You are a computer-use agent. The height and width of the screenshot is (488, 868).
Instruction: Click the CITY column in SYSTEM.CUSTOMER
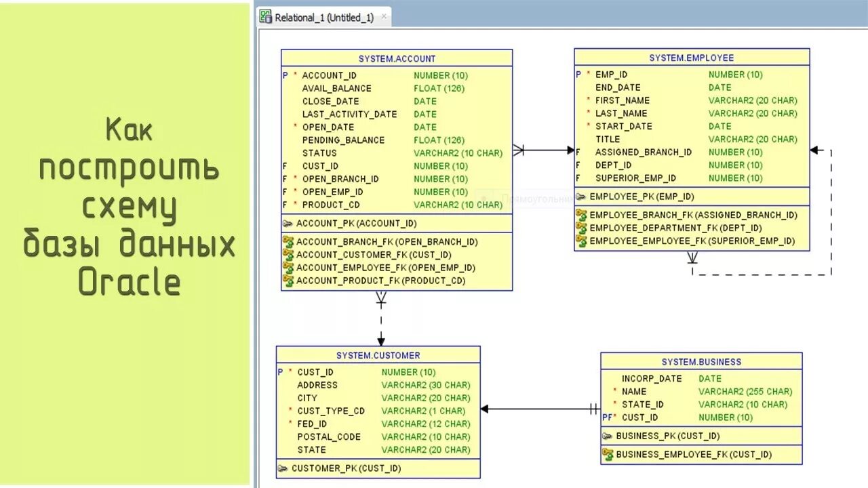[x=378, y=398]
